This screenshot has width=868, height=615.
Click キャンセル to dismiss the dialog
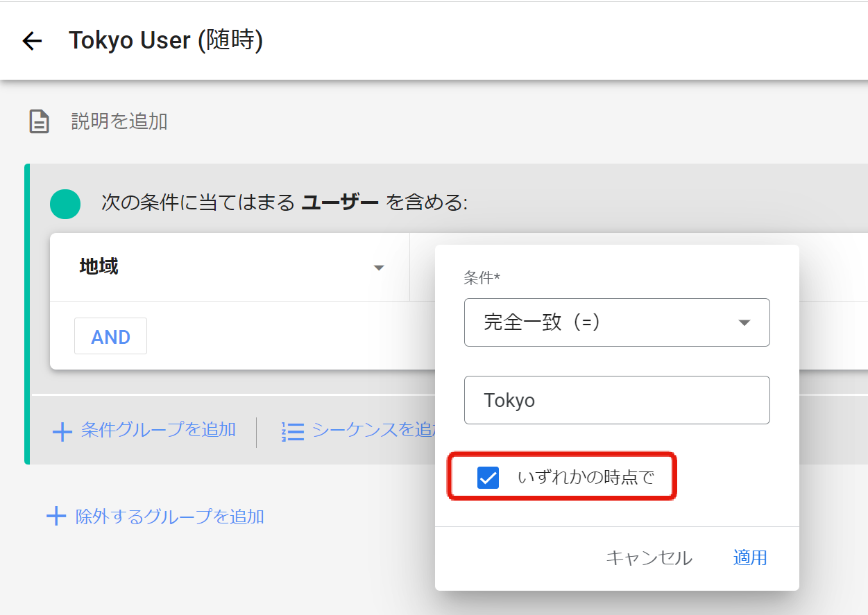(649, 558)
